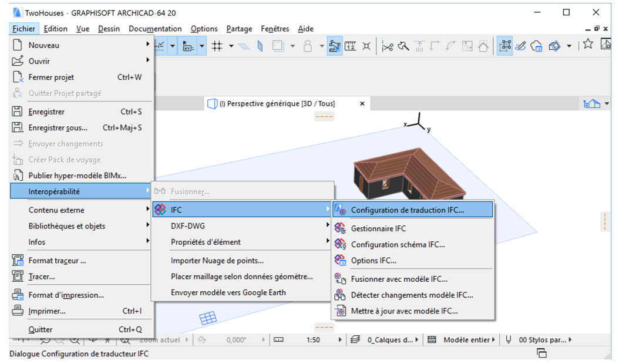
Task: Click the measure ruler icon in toolbar
Action: pyautogui.click(x=351, y=46)
